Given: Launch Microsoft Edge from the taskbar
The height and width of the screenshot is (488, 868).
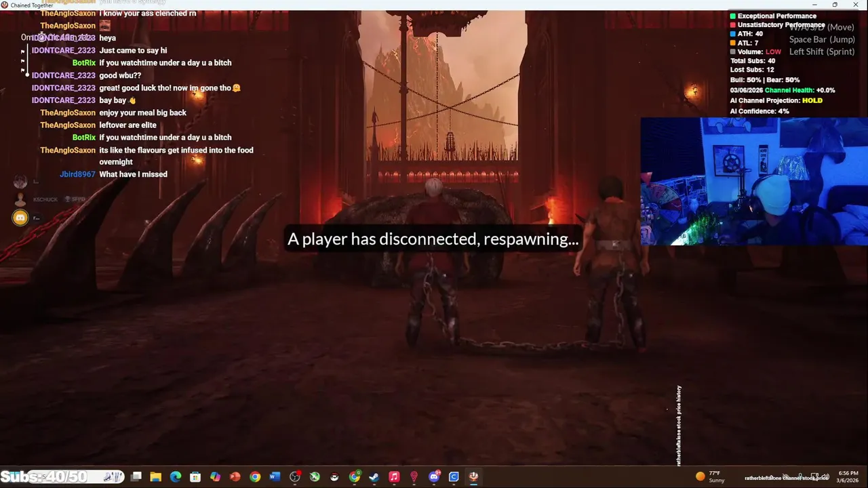Looking at the screenshot, I should 176,476.
